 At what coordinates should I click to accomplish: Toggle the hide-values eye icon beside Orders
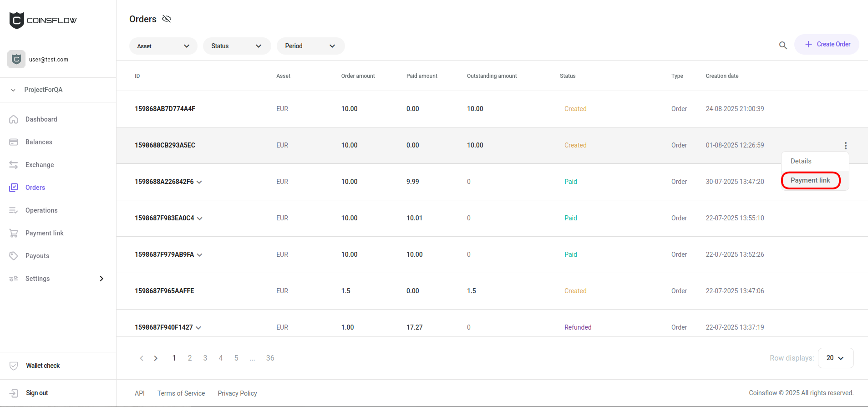[x=167, y=19]
